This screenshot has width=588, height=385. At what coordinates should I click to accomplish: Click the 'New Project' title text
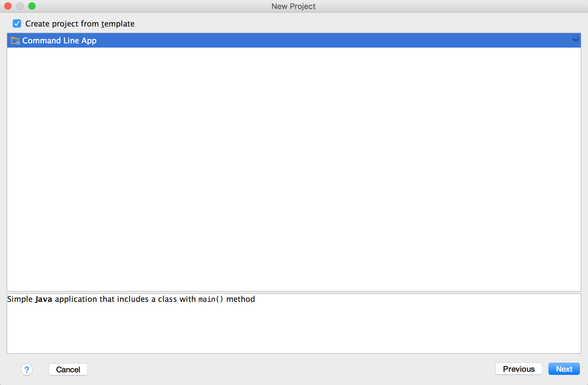click(293, 6)
